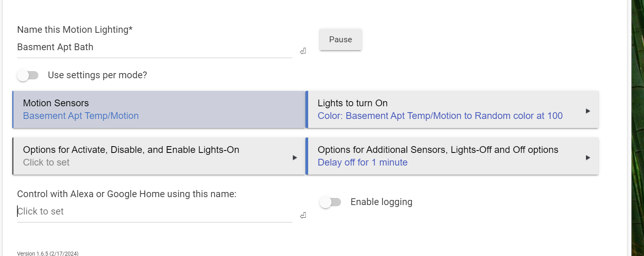Expand the Lights to turn On arrow
The height and width of the screenshot is (256, 644).
pyautogui.click(x=588, y=111)
